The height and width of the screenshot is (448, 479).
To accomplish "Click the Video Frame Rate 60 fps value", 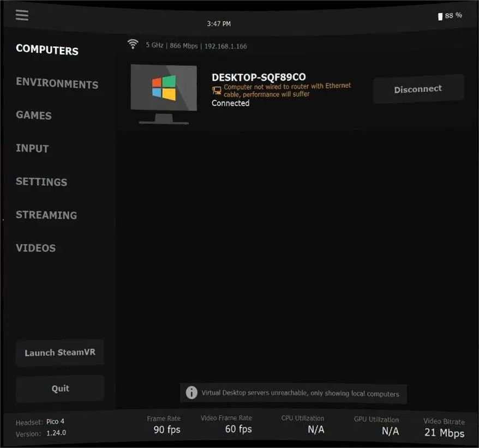I will tap(238, 429).
